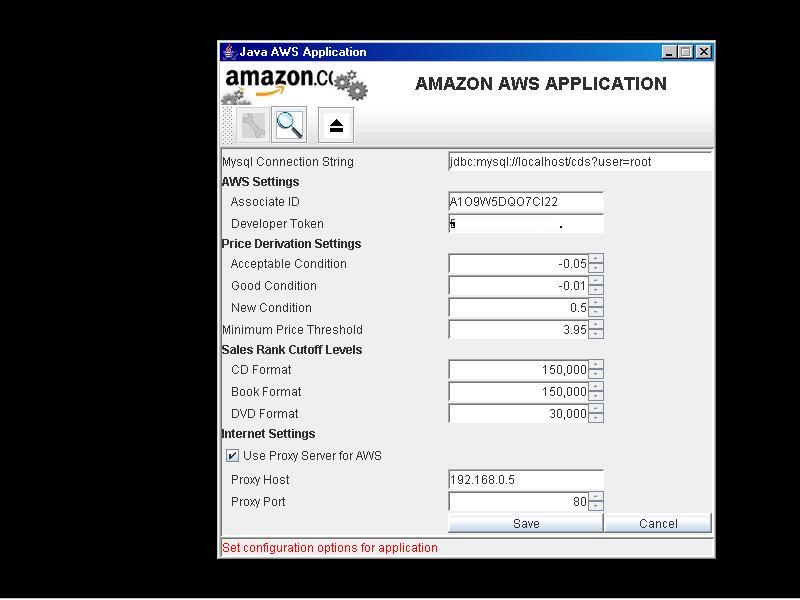800x600 pixels.
Task: Click the wrench configuration toolbar icon
Action: coord(253,125)
